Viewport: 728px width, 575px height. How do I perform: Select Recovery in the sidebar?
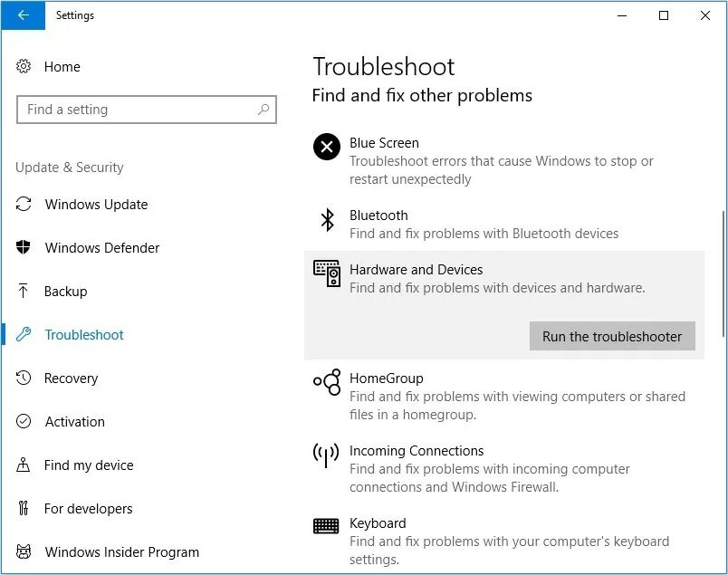(x=71, y=379)
